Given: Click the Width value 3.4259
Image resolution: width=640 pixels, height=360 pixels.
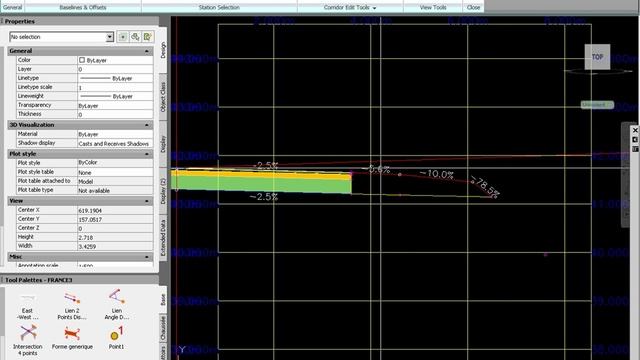Looking at the screenshot, I should point(115,246).
